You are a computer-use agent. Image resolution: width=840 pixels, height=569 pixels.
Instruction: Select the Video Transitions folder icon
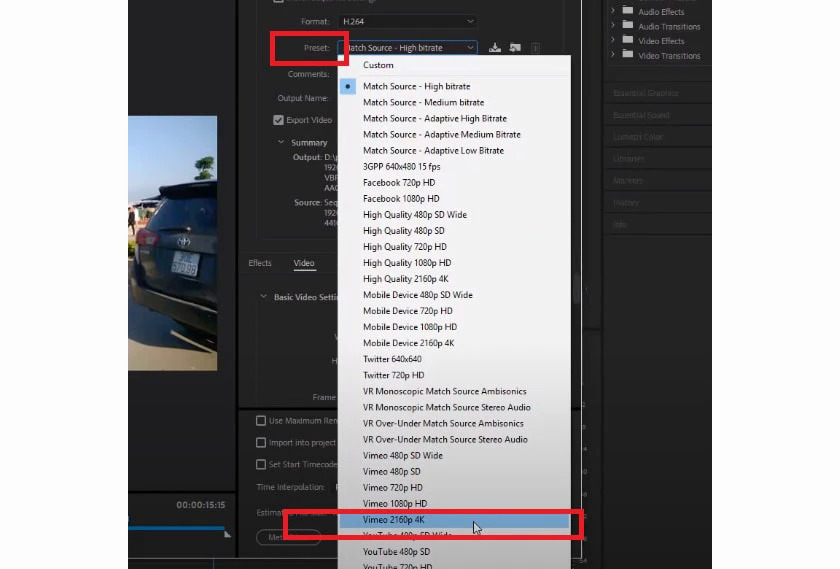pyautogui.click(x=628, y=54)
